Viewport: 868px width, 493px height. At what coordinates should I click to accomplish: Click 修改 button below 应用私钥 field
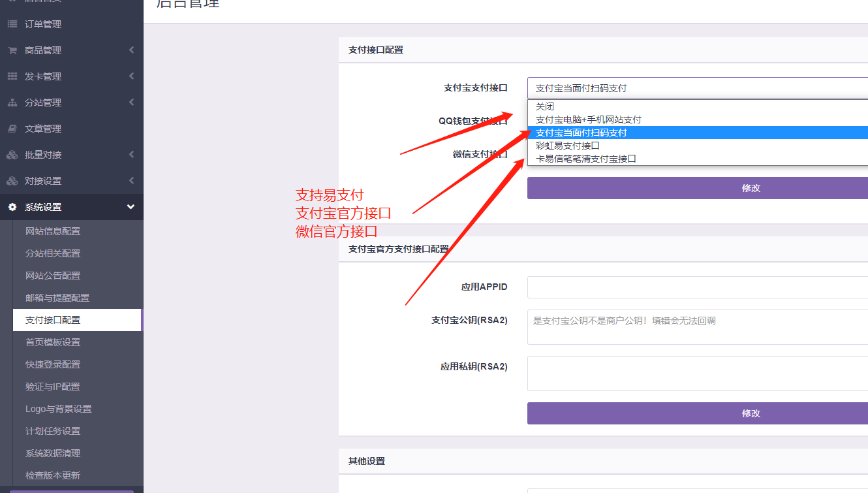point(697,413)
